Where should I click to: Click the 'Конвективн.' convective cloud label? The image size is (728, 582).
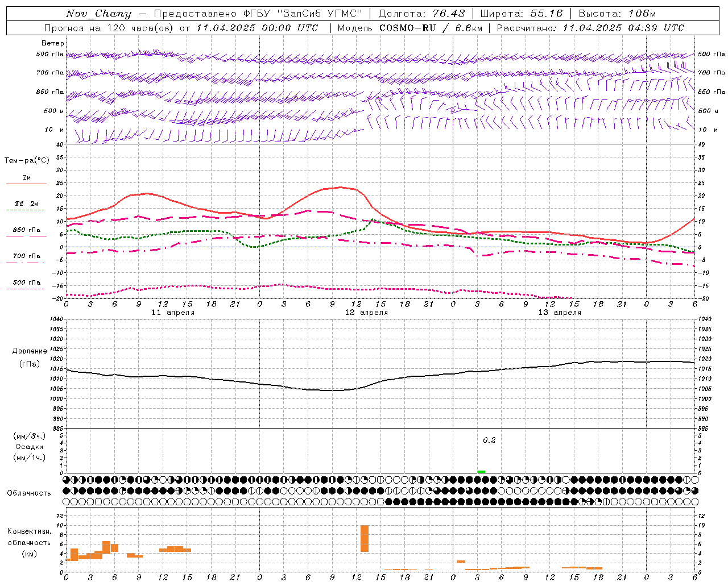29,531
